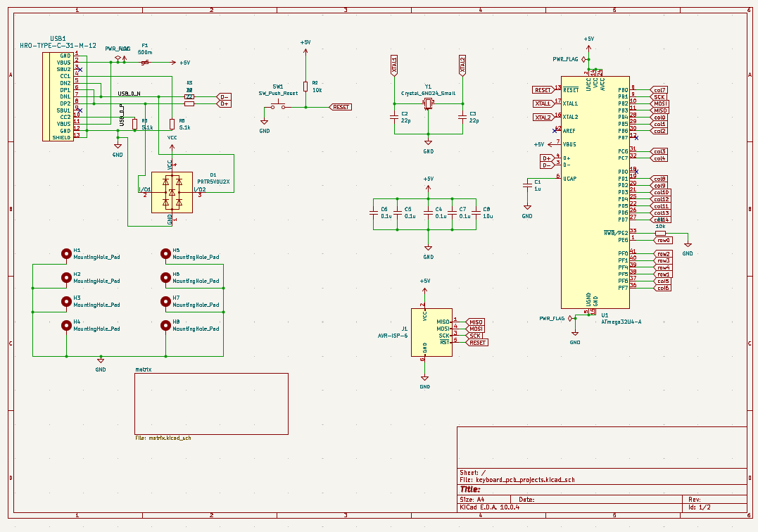The height and width of the screenshot is (532, 758).
Task: Select the C7 0.1u capacitor symbol
Action: point(453,213)
